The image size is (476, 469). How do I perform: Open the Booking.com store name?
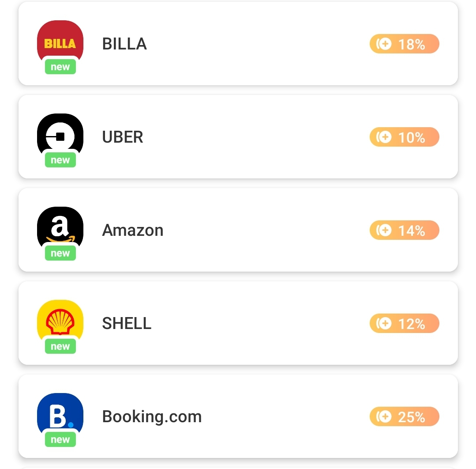click(x=152, y=417)
